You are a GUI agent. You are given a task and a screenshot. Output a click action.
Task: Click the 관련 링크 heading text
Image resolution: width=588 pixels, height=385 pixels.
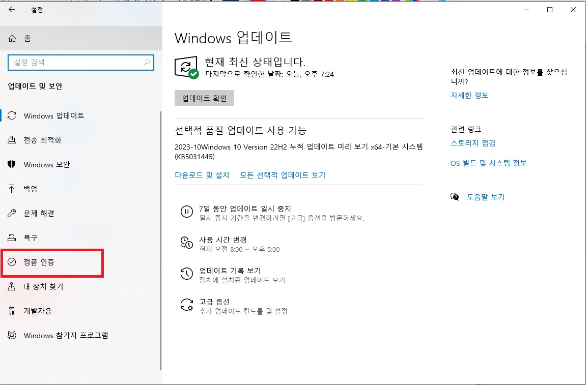click(x=466, y=129)
